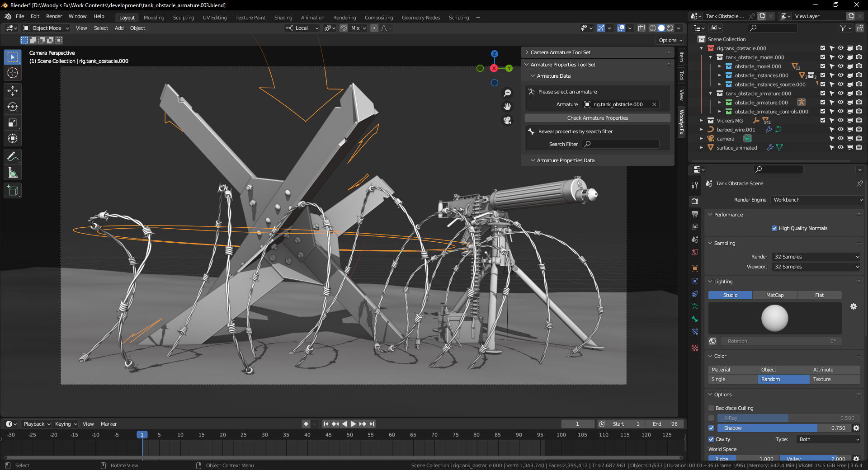Enable X-Ray in Workbench options

pyautogui.click(x=711, y=418)
